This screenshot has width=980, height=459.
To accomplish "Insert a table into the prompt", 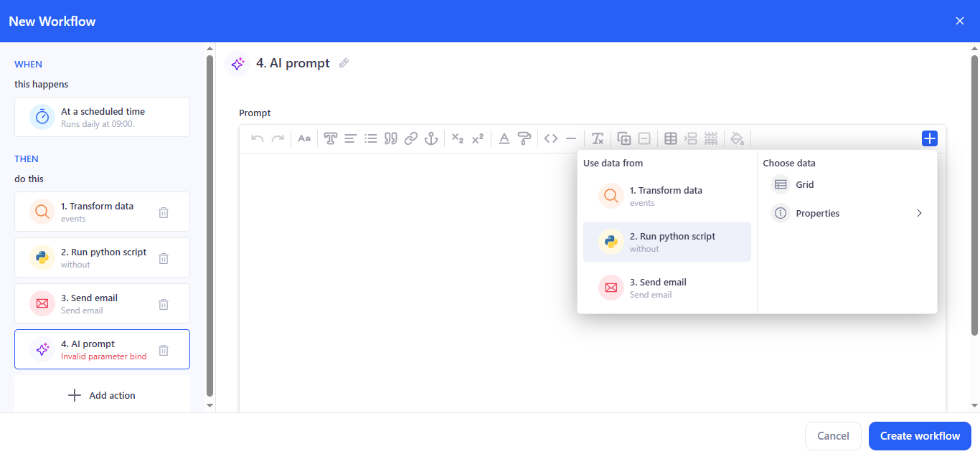I will (x=671, y=138).
